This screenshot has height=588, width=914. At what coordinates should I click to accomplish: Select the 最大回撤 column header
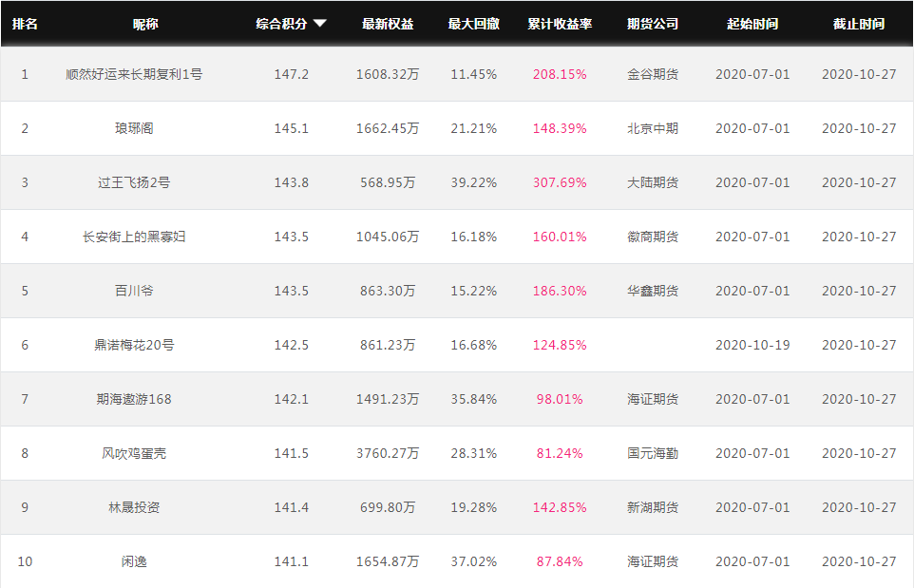(x=474, y=24)
